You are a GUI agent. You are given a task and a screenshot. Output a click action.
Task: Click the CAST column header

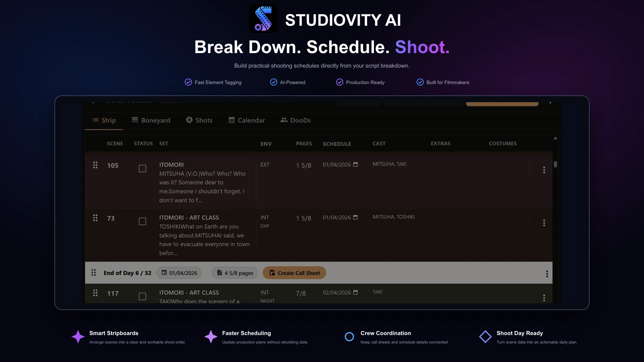tap(379, 144)
